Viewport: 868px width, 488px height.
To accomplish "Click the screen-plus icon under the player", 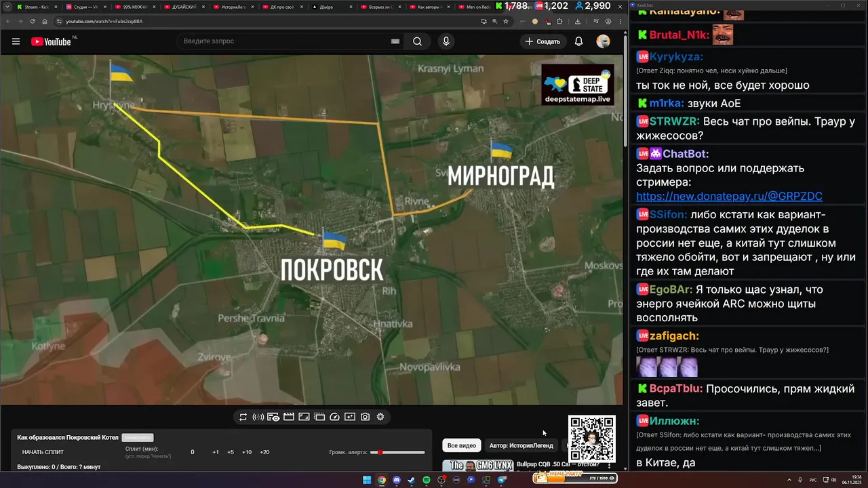I will pos(350,417).
